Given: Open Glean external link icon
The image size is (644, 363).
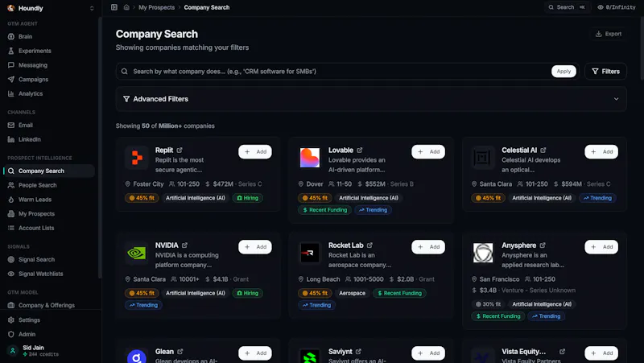Looking at the screenshot, I should (180, 352).
